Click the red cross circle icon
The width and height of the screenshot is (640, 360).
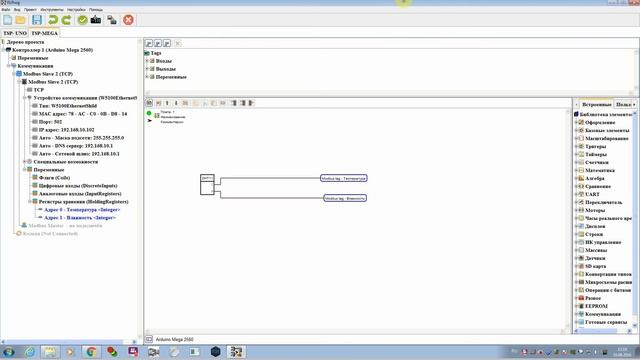[x=128, y=20]
